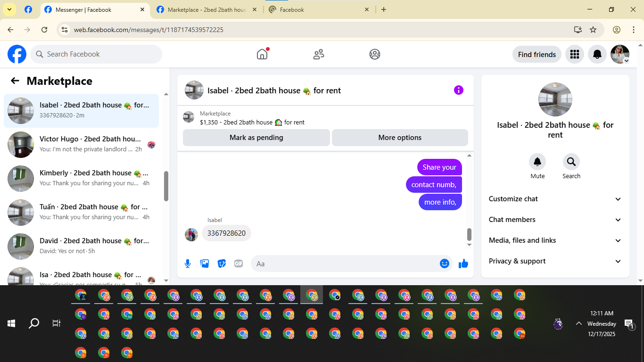Click the install app icon in address bar
Viewport: 644px width, 362px height.
(578, 30)
